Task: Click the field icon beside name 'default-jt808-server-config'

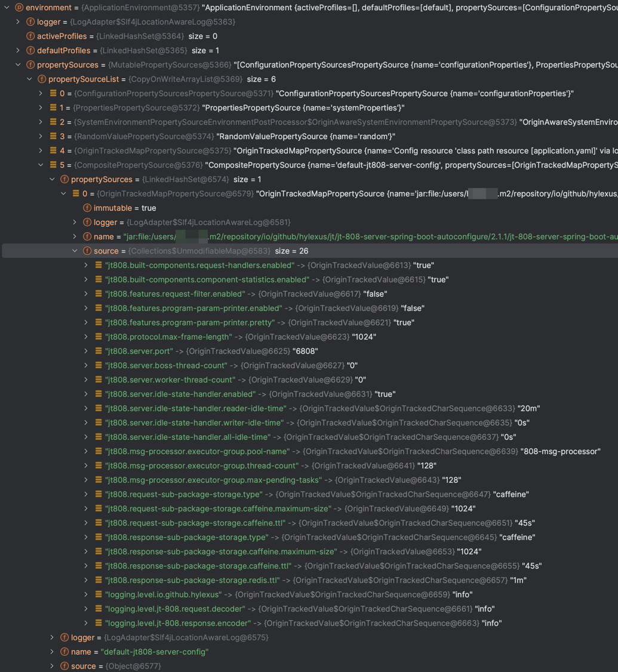Action: point(64,652)
